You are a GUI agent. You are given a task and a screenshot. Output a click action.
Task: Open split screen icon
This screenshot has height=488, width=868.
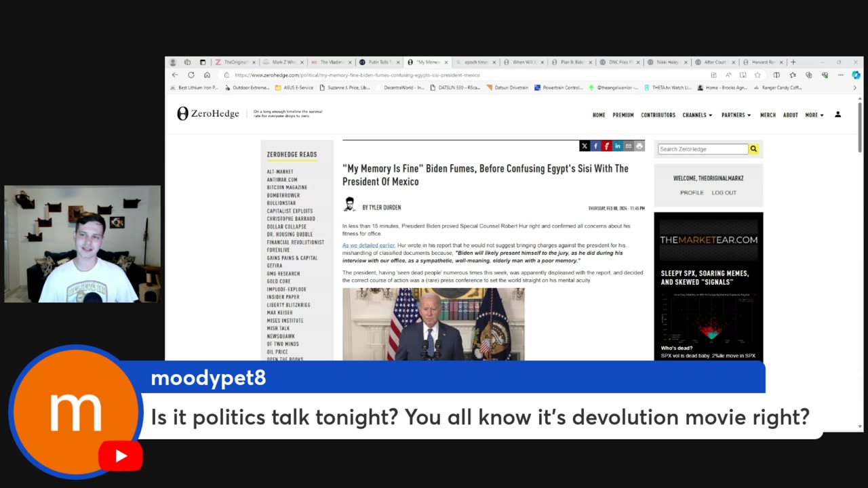(x=776, y=75)
